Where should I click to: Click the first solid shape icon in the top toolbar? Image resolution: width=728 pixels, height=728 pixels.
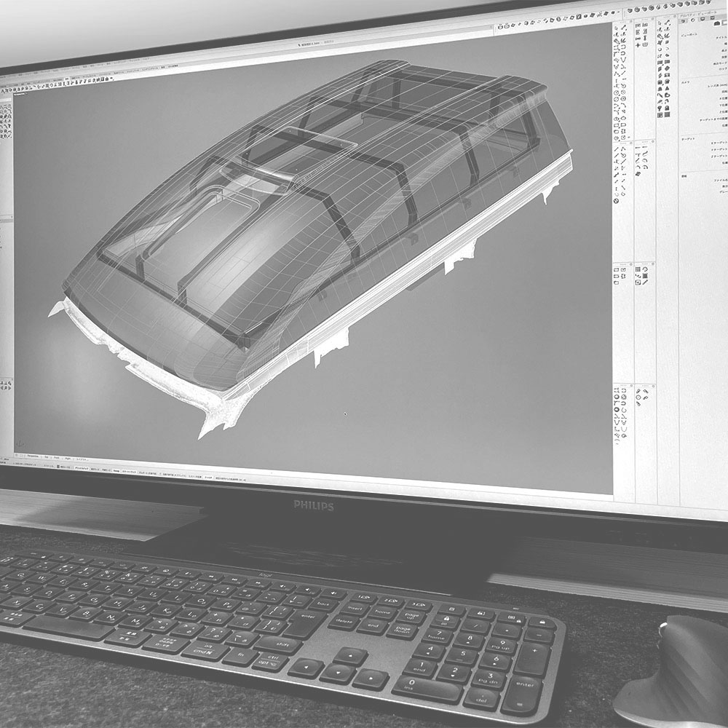coord(630,9)
